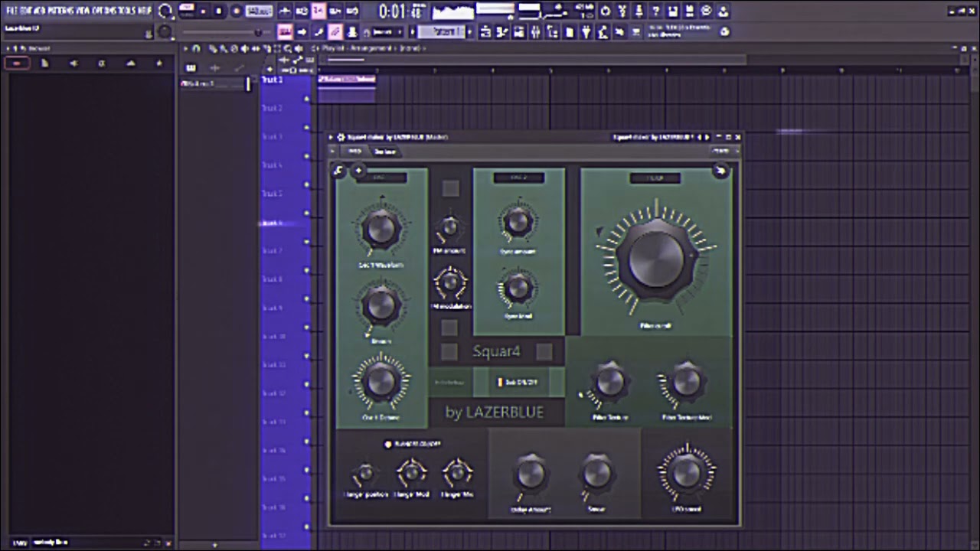Click the Osc 1 Waveform knob

pyautogui.click(x=381, y=228)
